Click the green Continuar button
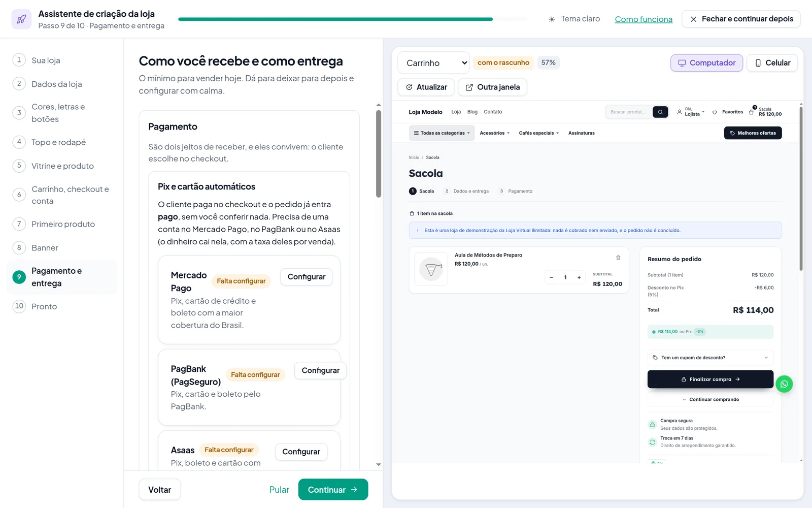Screen dimensions: 812x508 click(333, 490)
